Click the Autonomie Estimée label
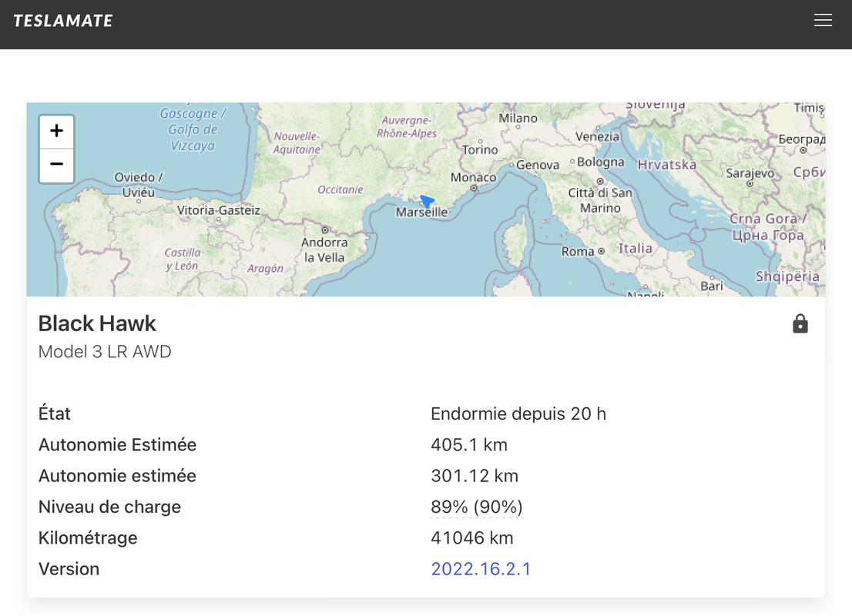Screen dimensions: 852x616 [x=117, y=445]
